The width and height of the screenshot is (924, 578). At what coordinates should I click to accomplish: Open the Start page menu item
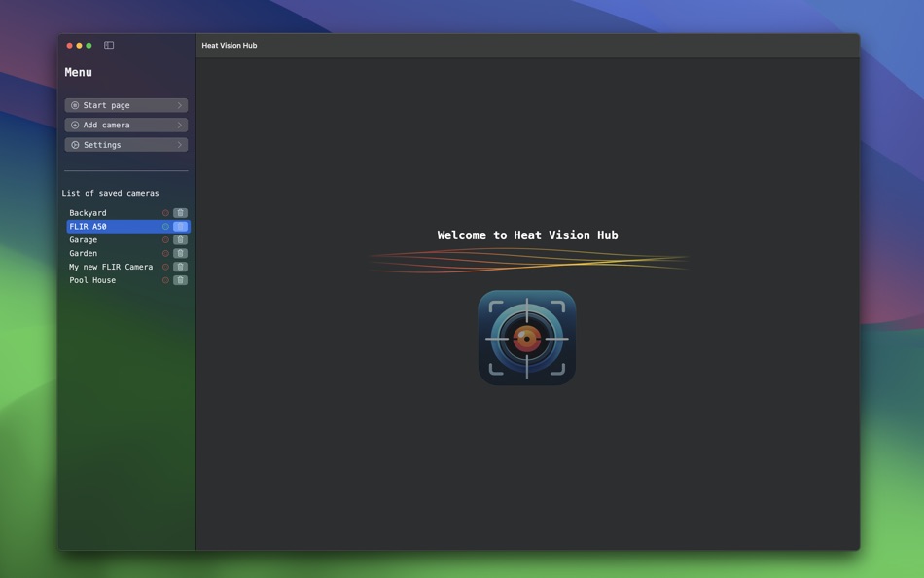[126, 105]
